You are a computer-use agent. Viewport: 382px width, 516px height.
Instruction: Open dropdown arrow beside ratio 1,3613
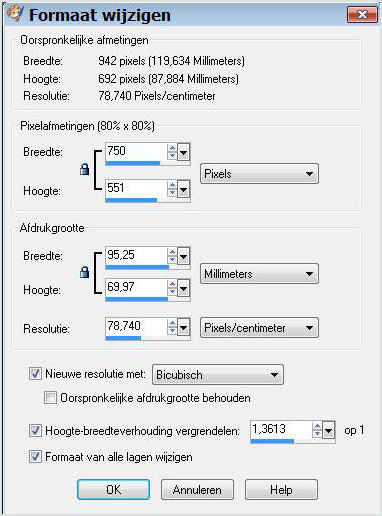pos(328,430)
